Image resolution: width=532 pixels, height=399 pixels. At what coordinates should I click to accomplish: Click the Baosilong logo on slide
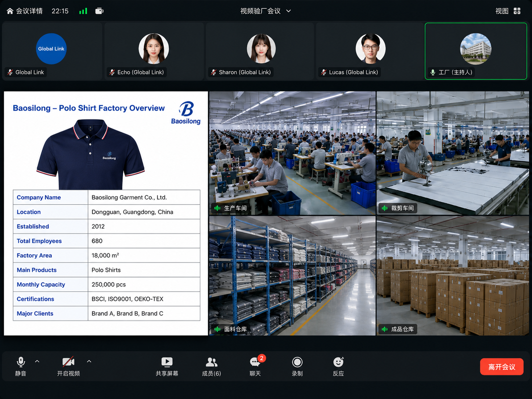tap(186, 113)
